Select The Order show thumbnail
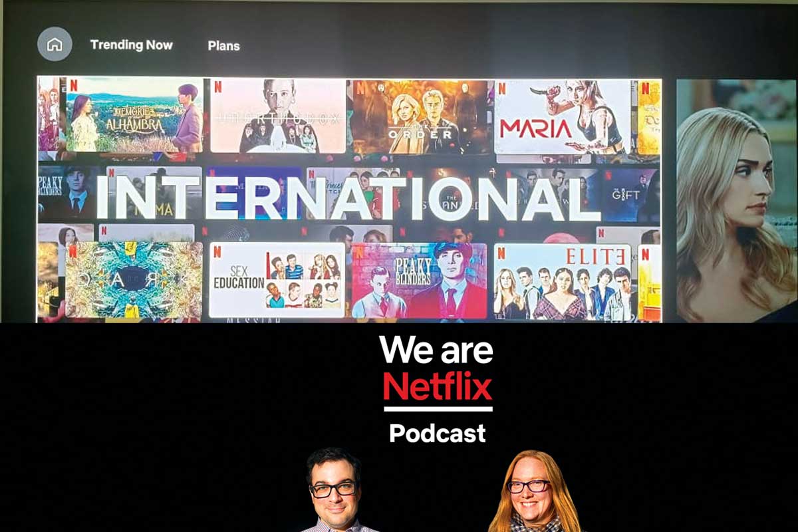 (x=420, y=118)
